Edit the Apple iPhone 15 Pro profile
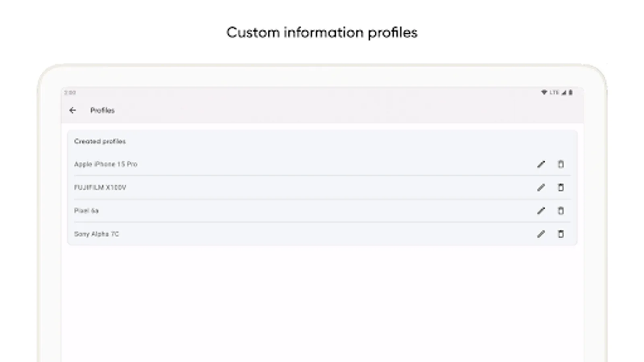The image size is (644, 362). pyautogui.click(x=541, y=164)
